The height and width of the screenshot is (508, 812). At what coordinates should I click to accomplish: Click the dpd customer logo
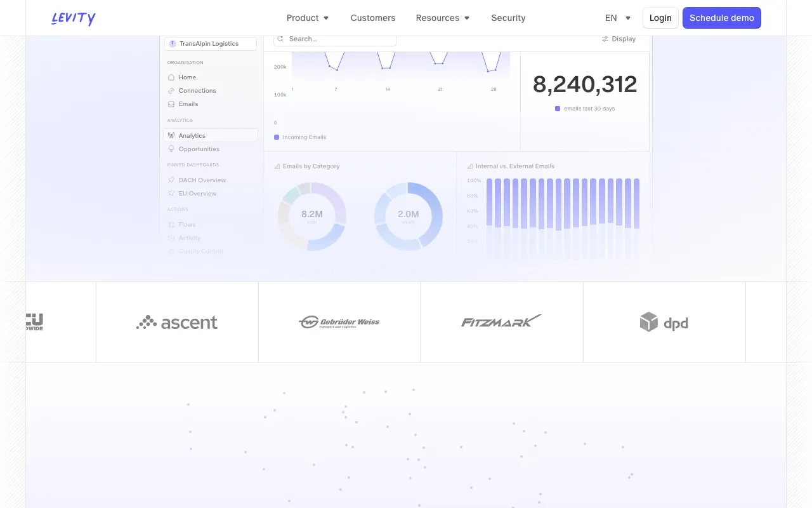[664, 322]
